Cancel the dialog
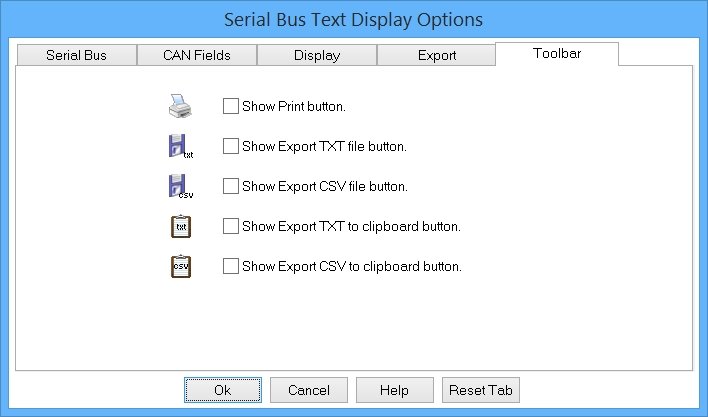This screenshot has width=708, height=417. coord(309,390)
